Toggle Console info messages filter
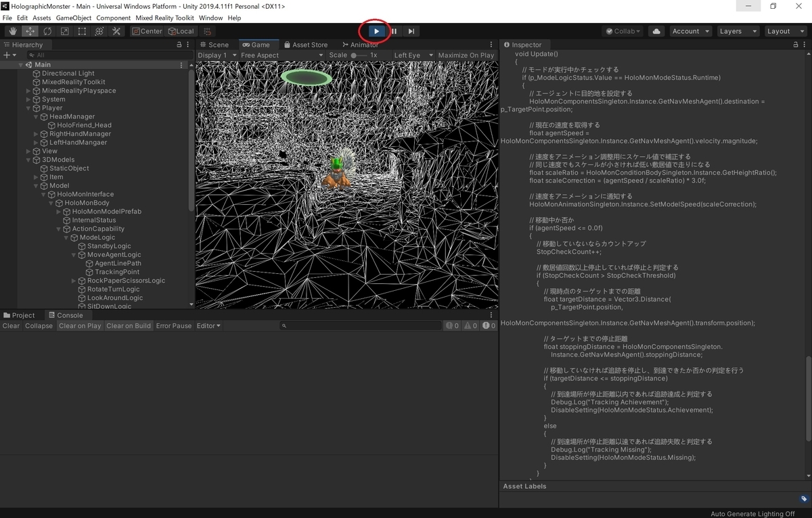812x518 pixels. coord(453,326)
